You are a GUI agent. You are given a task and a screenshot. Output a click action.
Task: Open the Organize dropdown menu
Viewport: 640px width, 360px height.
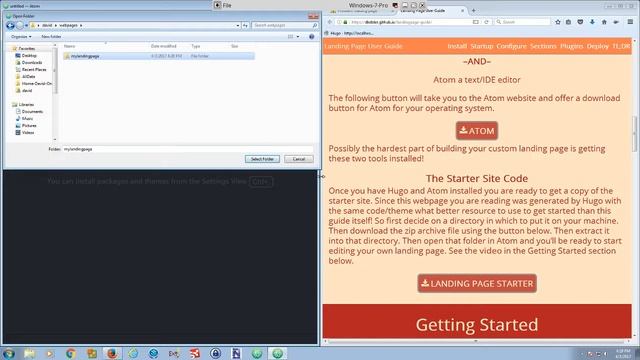[x=21, y=37]
